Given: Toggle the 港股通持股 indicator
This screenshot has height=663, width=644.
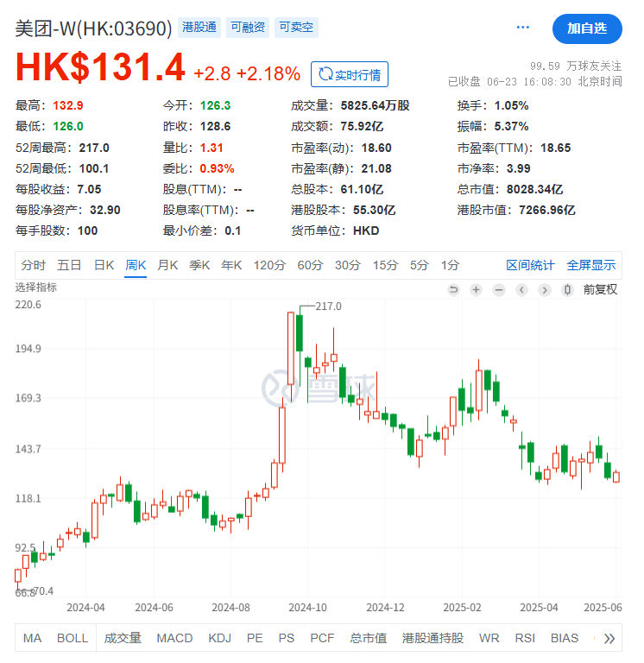Looking at the screenshot, I should [x=433, y=639].
